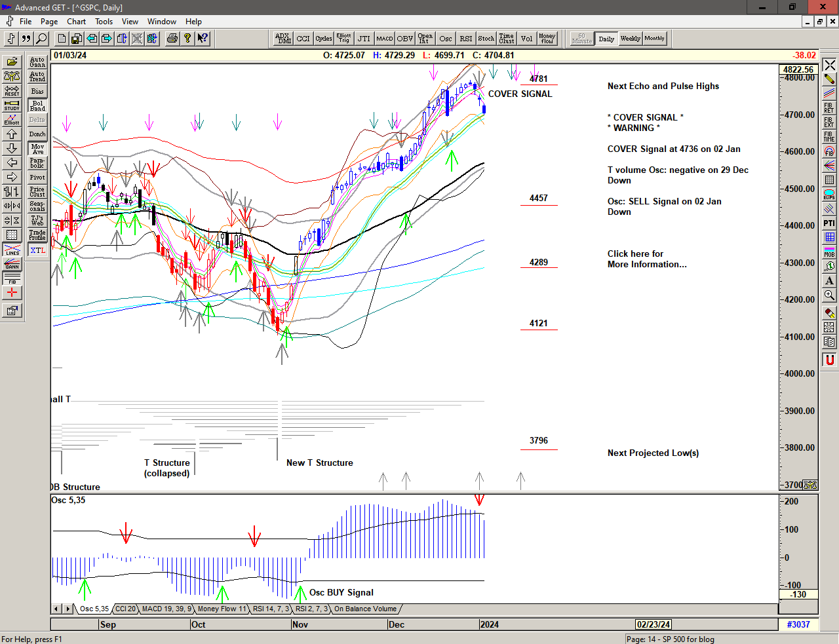Toggle the Bol Band study off
Screen dimensions: 839x644
click(x=37, y=105)
